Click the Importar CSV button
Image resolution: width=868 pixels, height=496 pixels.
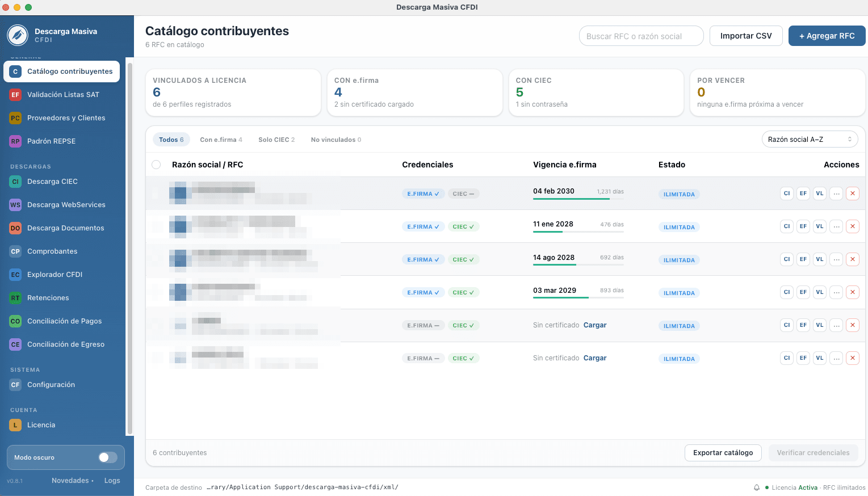click(746, 36)
